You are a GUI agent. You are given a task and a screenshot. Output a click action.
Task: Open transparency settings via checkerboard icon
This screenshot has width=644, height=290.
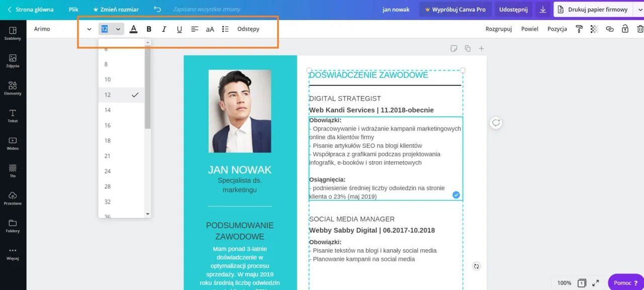click(x=594, y=29)
